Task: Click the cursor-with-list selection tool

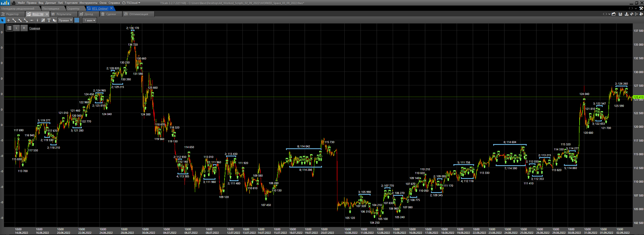Action: tap(55, 20)
